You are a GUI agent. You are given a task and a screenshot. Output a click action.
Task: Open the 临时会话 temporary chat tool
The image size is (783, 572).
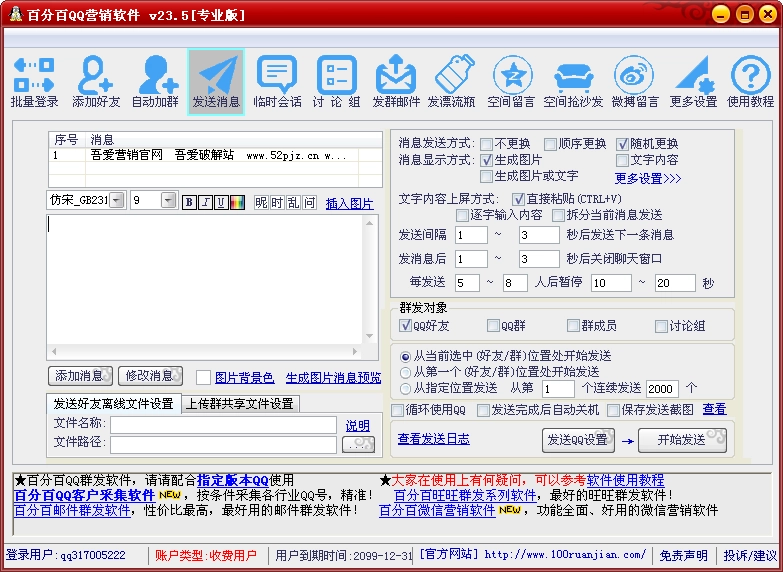277,82
